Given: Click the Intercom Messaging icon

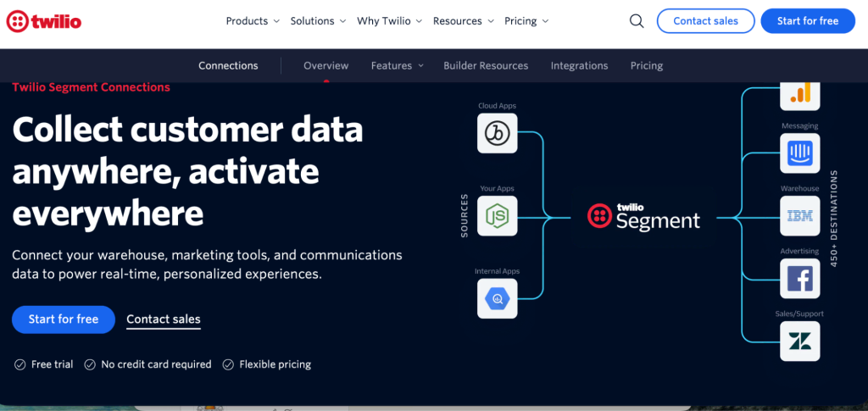Looking at the screenshot, I should tap(800, 153).
